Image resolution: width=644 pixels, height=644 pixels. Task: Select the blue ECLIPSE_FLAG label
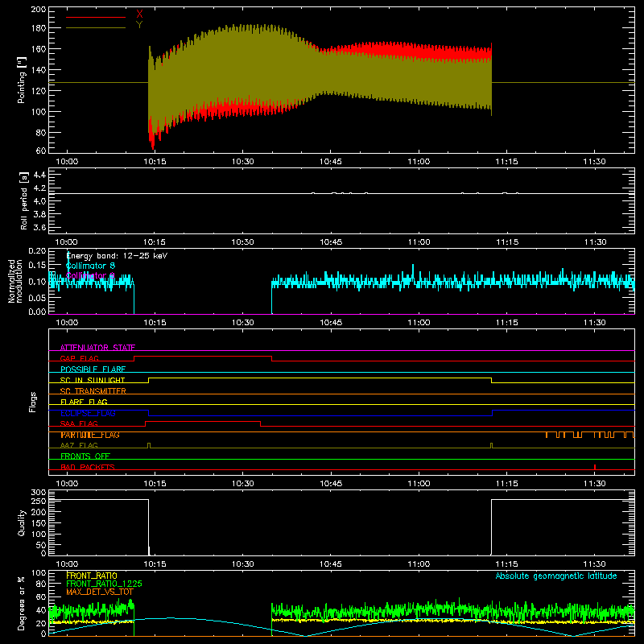pyautogui.click(x=88, y=413)
